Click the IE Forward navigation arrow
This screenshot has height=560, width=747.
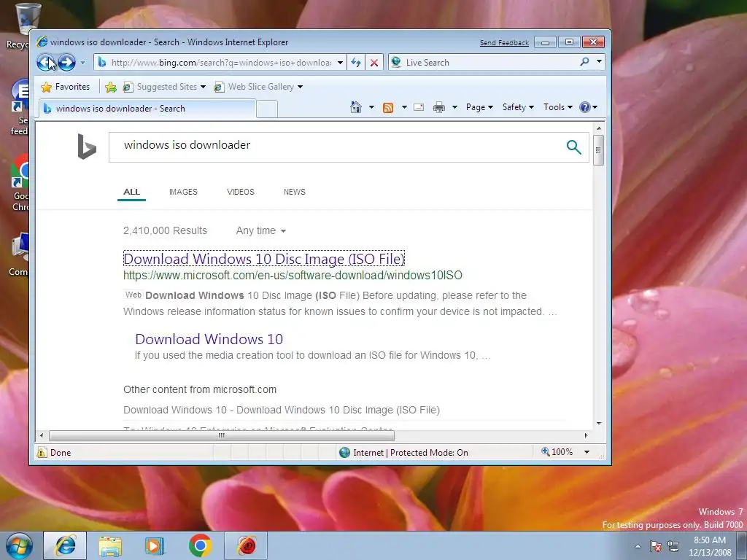[66, 63]
